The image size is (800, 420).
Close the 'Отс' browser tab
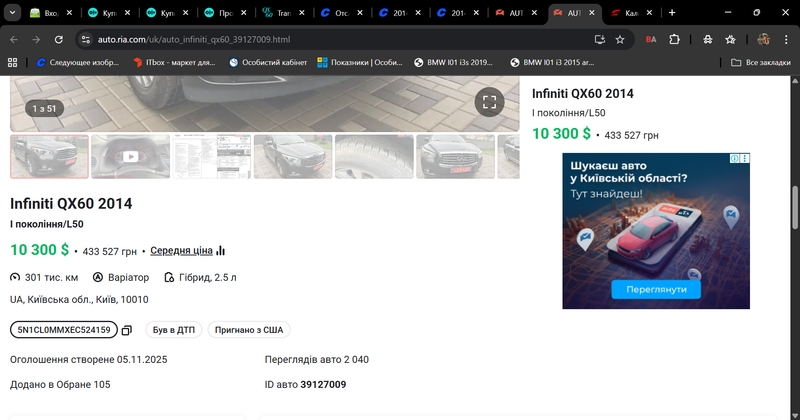click(360, 13)
